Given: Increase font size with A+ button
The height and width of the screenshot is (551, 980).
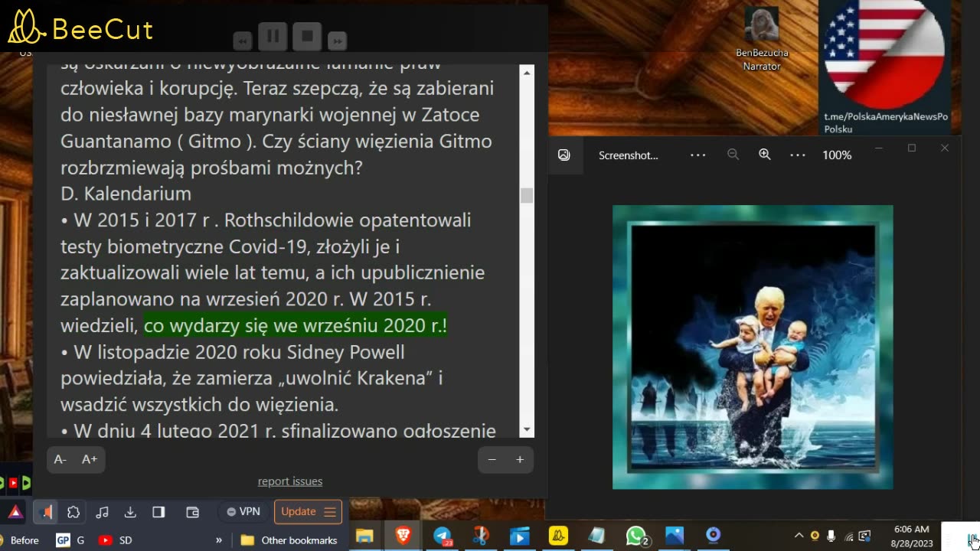Looking at the screenshot, I should [90, 459].
